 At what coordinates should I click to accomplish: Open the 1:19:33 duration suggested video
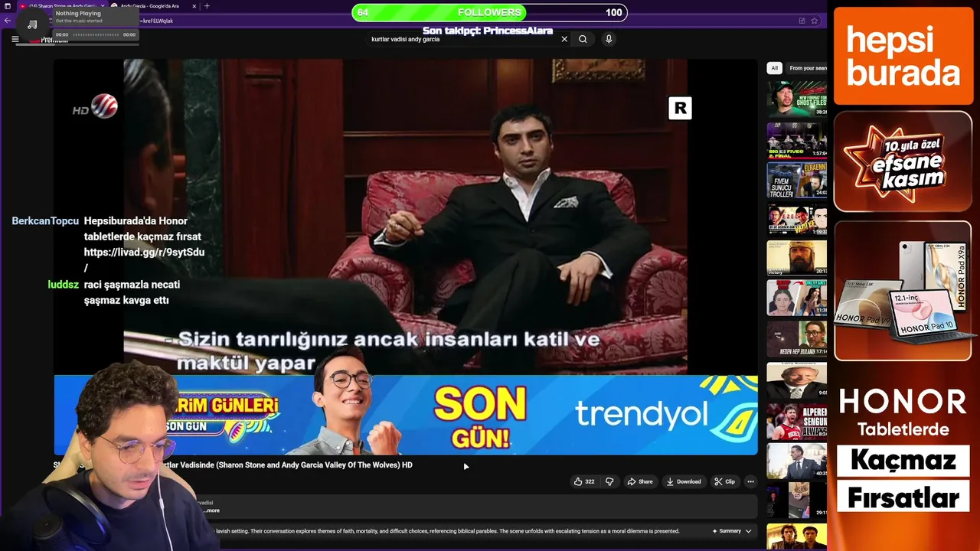(797, 220)
